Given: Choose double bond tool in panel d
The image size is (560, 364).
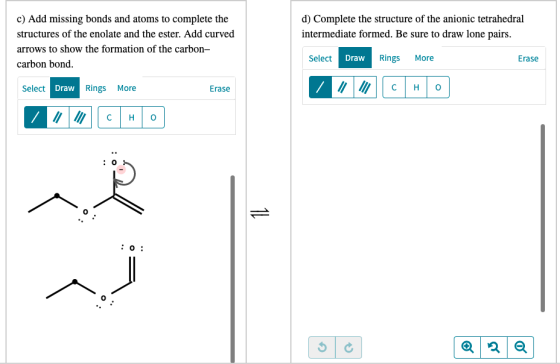Looking at the screenshot, I should [342, 87].
